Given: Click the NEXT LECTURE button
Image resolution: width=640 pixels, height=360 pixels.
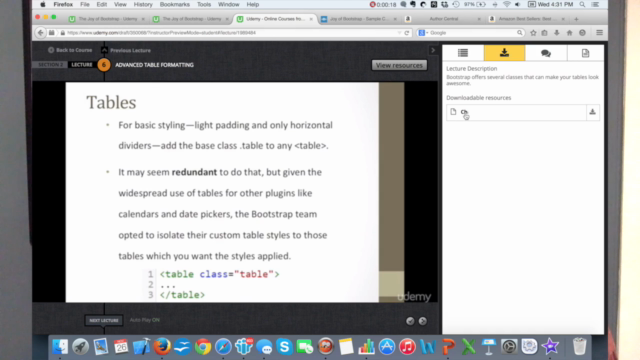Looking at the screenshot, I should (x=104, y=320).
